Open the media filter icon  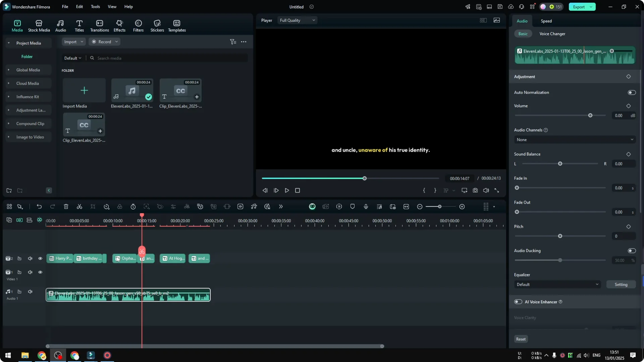click(233, 42)
